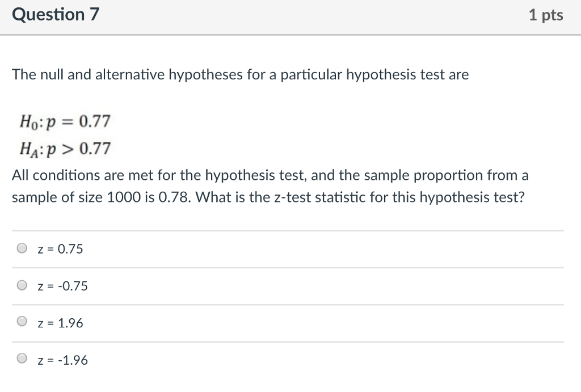Select the third answer choice row
The height and width of the screenshot is (392, 581).
tap(227, 322)
